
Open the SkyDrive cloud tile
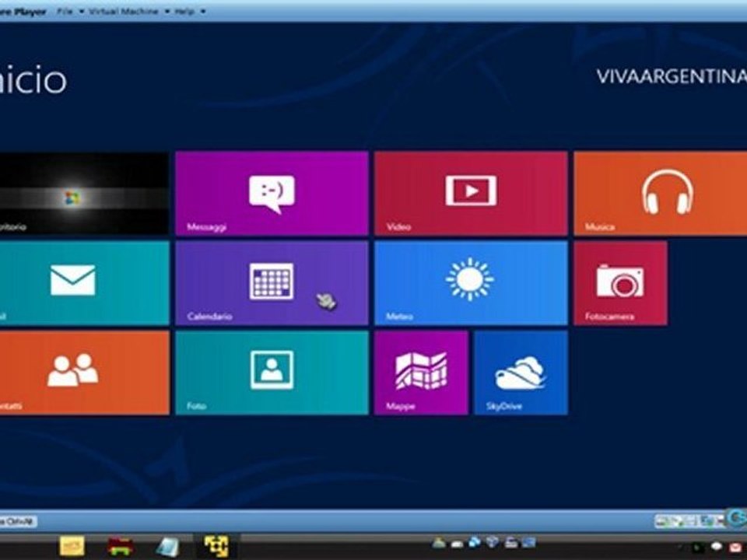pos(521,373)
